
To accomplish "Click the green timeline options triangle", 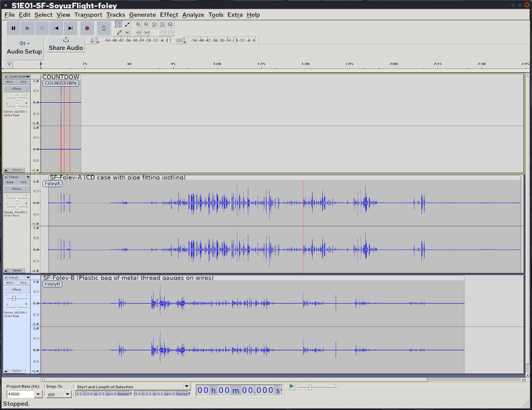I will [9, 64].
